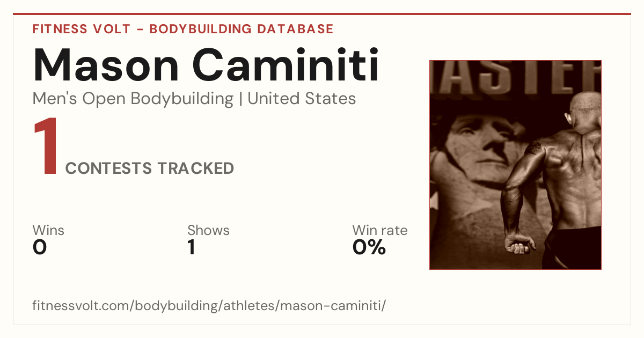644x338 pixels.
Task: Click the word Caminiti in the title
Action: pos(286,65)
